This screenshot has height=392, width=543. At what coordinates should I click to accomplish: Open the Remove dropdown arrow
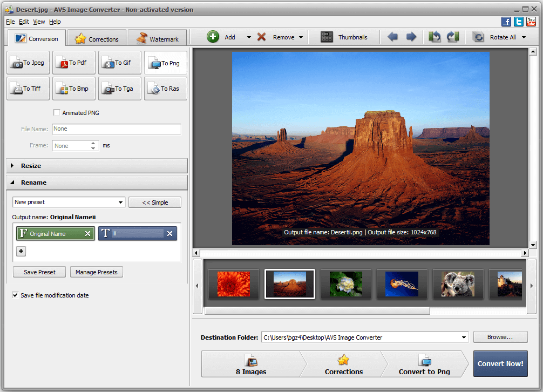point(301,37)
